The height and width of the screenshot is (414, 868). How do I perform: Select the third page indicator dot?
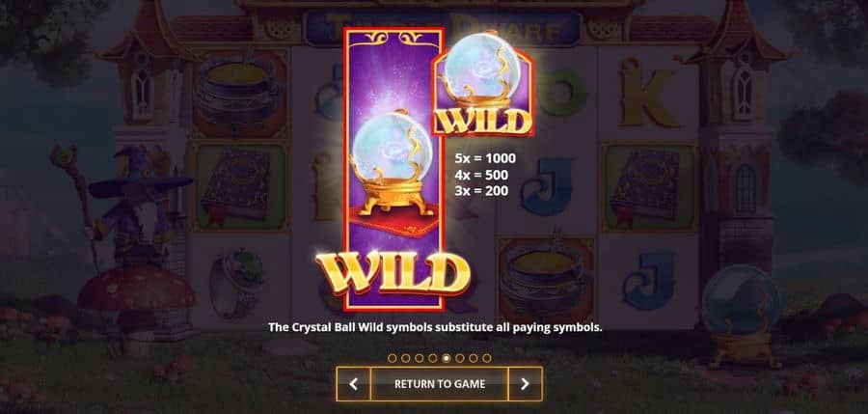click(x=420, y=358)
